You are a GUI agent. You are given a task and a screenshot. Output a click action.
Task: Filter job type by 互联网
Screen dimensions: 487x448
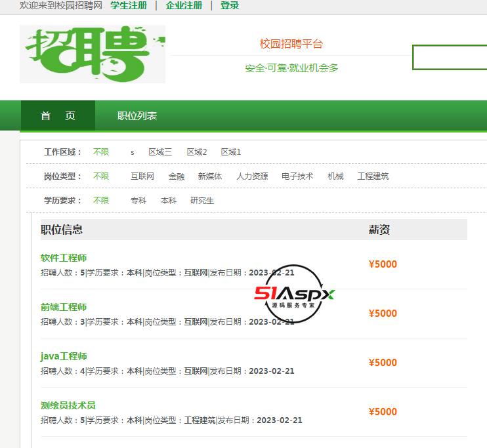[142, 176]
